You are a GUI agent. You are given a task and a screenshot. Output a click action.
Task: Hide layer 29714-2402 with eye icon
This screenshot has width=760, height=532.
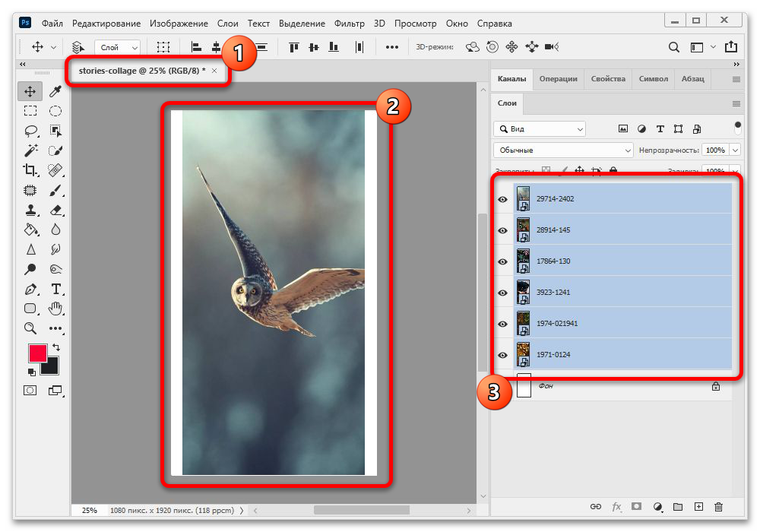pos(502,199)
